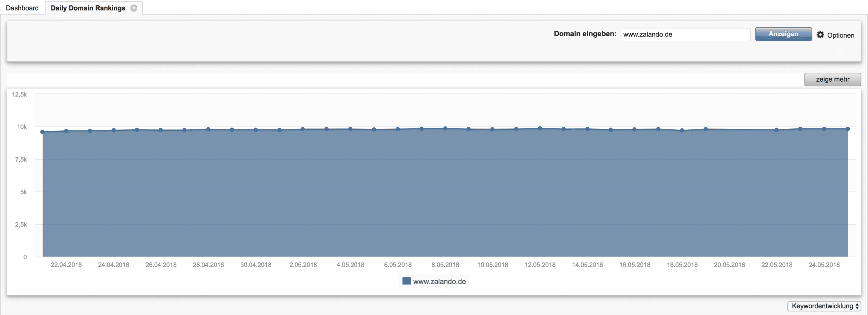
Task: Click the zeige mehr button
Action: coord(832,79)
